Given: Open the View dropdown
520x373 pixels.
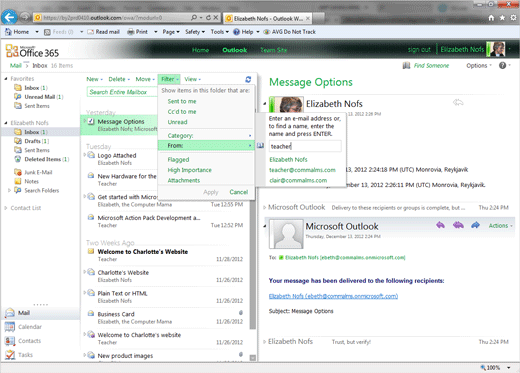Looking at the screenshot, I should (193, 79).
